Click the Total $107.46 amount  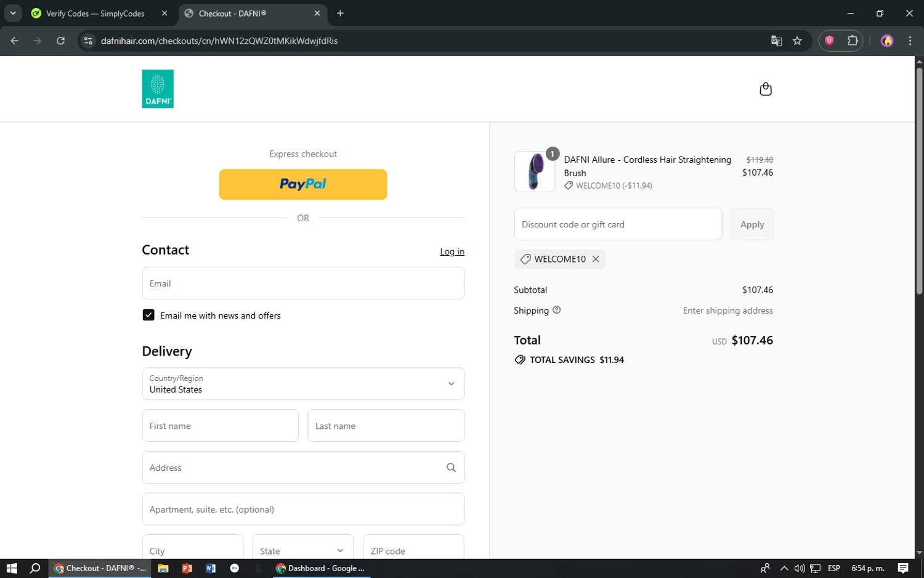(x=752, y=340)
